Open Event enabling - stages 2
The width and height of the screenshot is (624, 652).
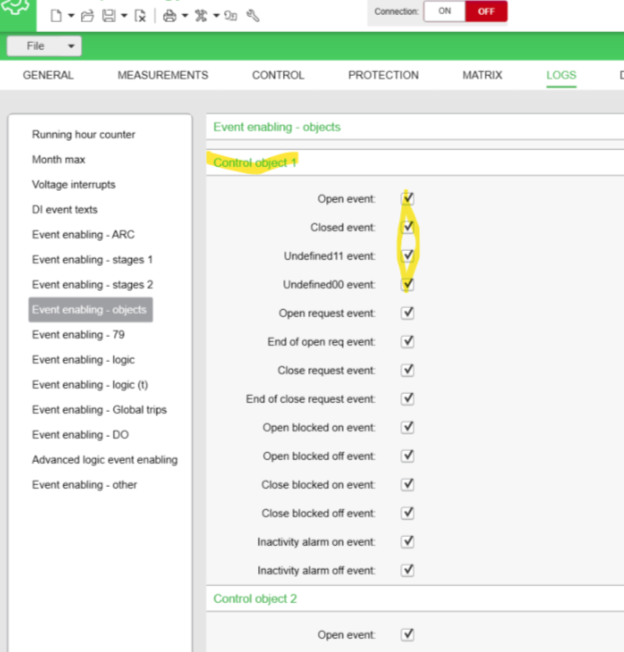tap(92, 285)
